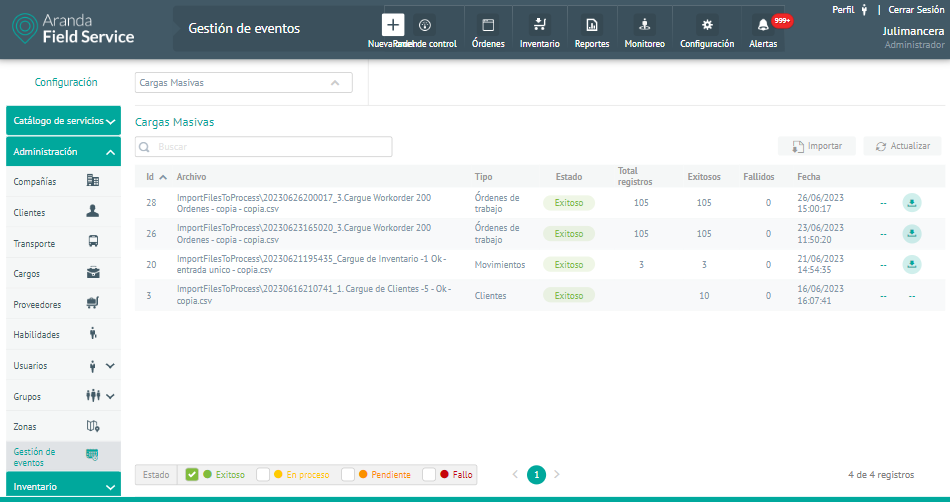Screen dimensions: 950x502
Task: Check the Fallo status filter
Action: (x=429, y=475)
